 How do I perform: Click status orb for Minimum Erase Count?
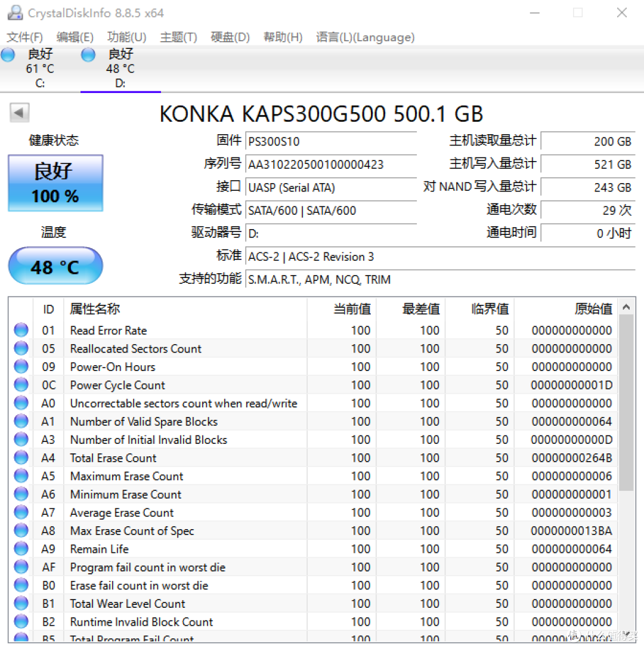(21, 494)
